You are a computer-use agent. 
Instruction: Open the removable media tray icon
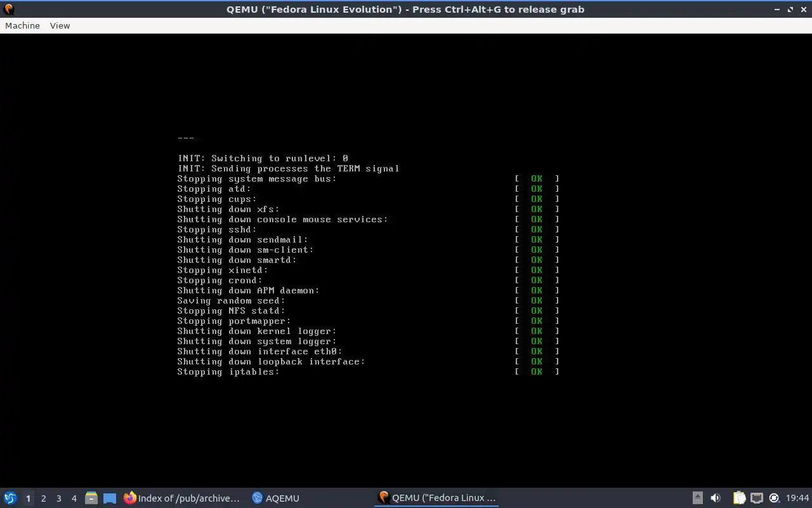697,498
